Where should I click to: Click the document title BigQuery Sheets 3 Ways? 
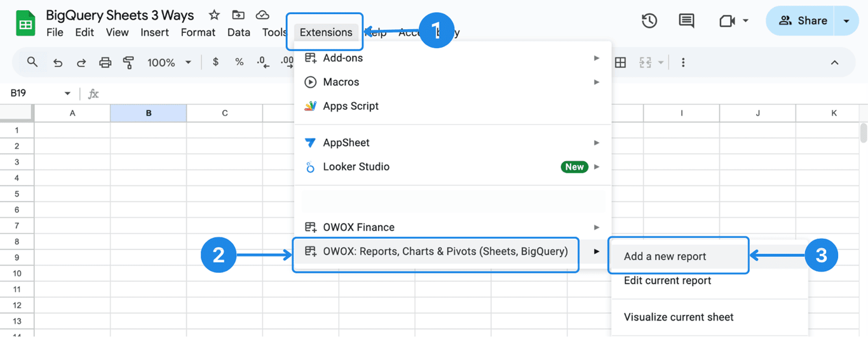pos(120,15)
